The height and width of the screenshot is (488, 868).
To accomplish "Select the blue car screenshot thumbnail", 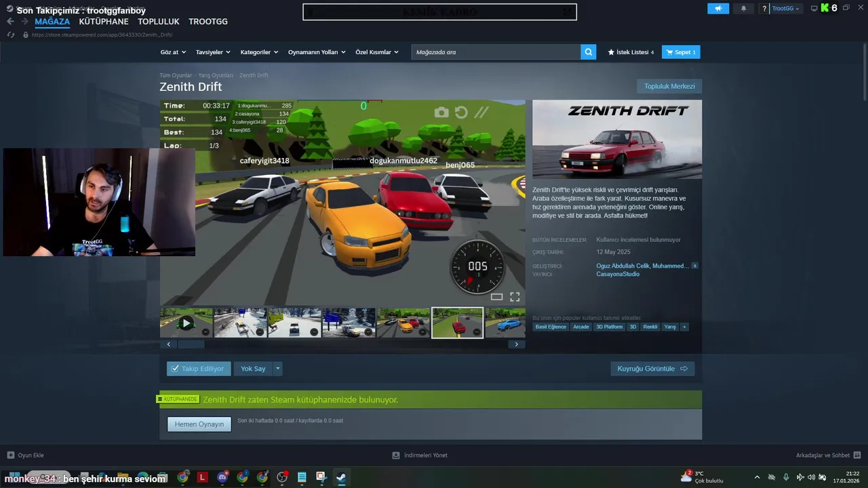I will coord(505,323).
